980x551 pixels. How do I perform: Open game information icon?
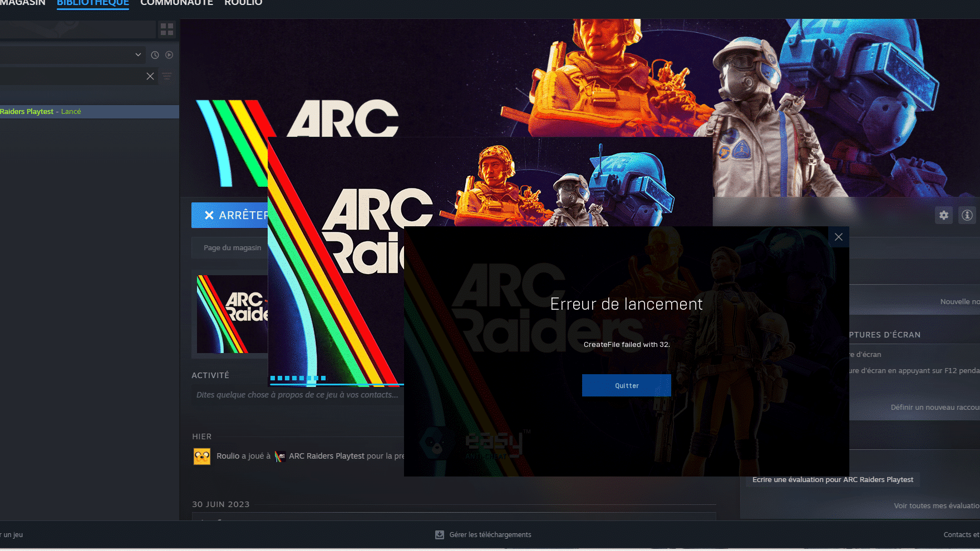click(x=967, y=215)
